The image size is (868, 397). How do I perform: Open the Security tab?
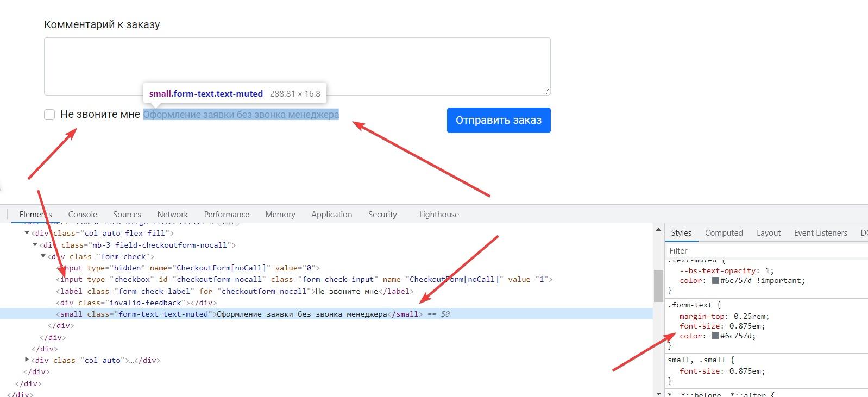[382, 215]
